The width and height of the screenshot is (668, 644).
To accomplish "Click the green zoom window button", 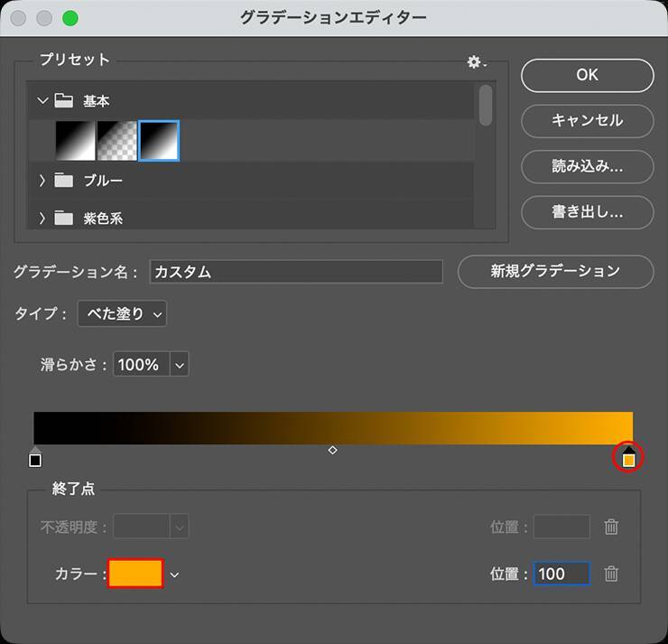I will tap(70, 18).
